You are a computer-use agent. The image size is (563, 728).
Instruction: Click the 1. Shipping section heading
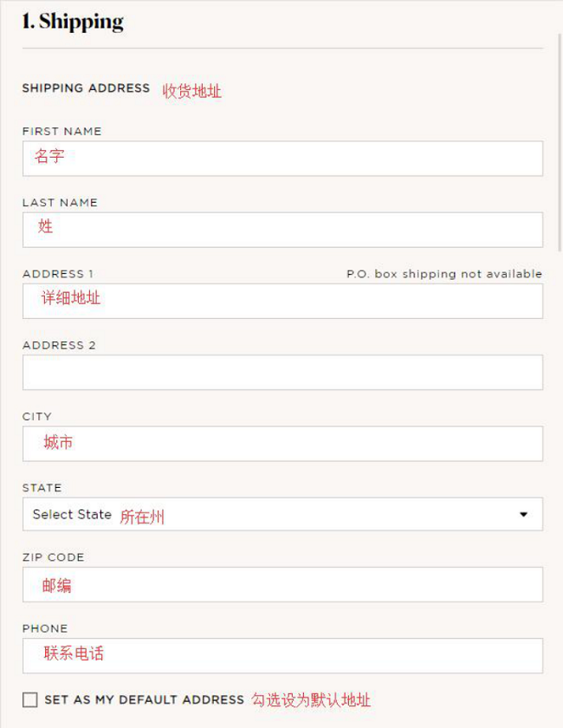click(73, 22)
